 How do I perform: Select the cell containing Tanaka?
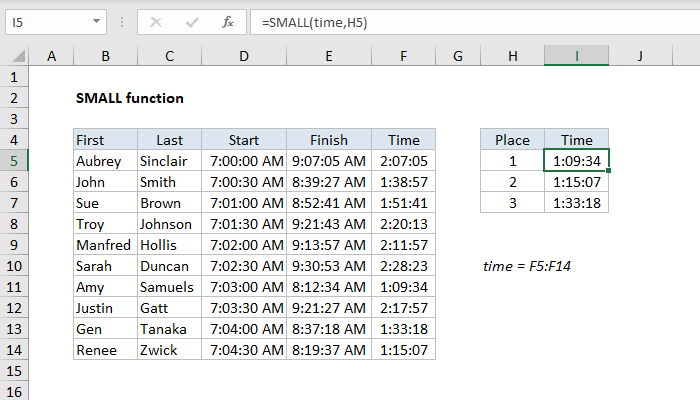[170, 329]
